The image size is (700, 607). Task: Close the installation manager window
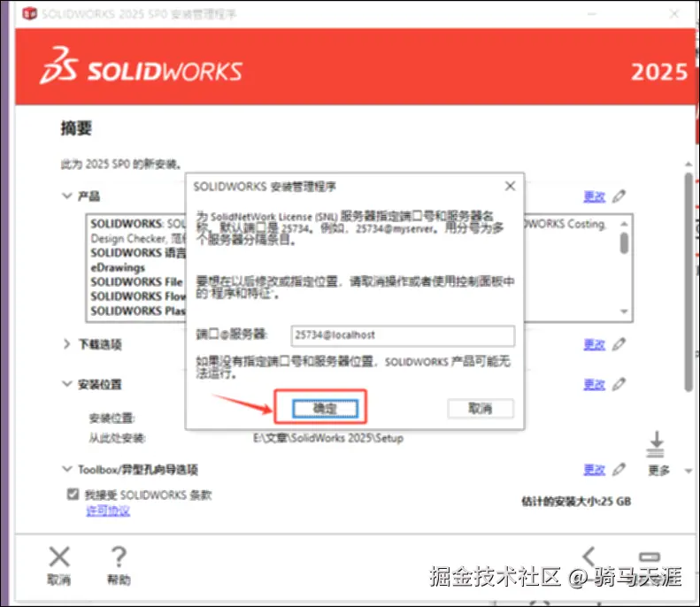[674, 14]
